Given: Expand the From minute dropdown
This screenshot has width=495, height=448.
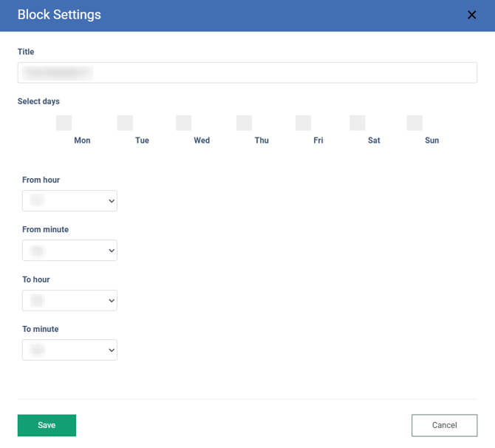Looking at the screenshot, I should click(69, 251).
